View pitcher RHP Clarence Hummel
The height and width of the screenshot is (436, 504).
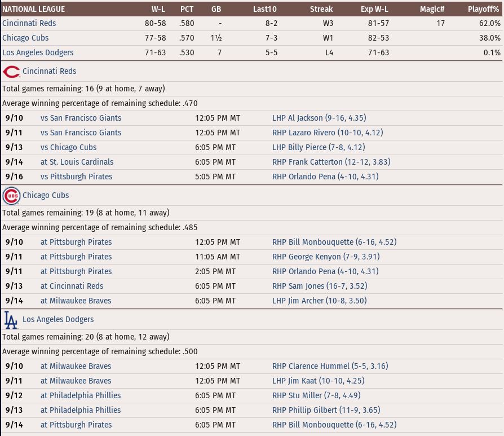[x=330, y=366]
